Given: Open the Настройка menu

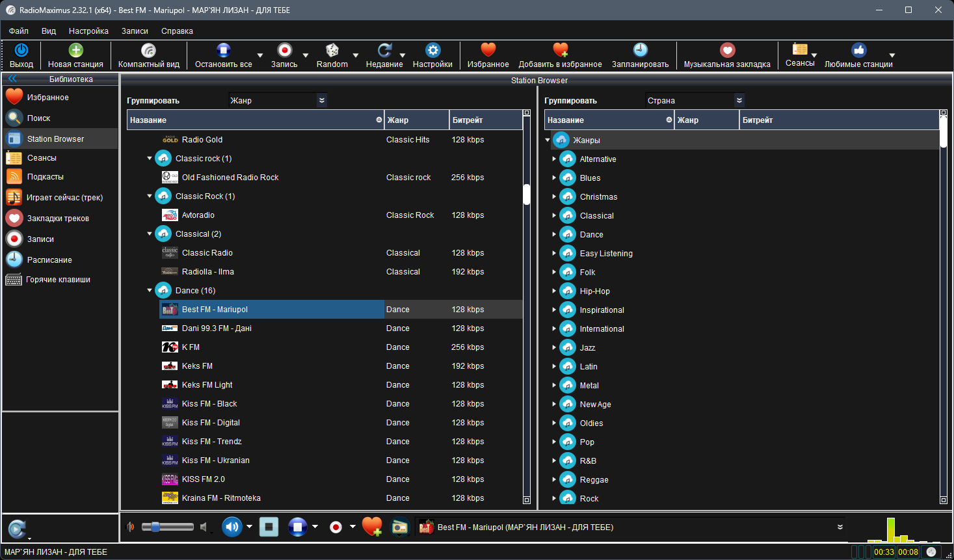Looking at the screenshot, I should pyautogui.click(x=88, y=31).
